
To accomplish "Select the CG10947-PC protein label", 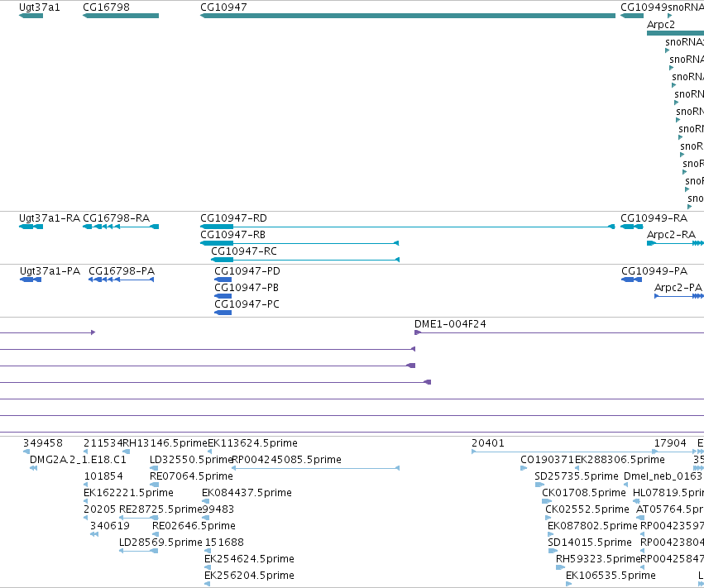I will click(247, 304).
